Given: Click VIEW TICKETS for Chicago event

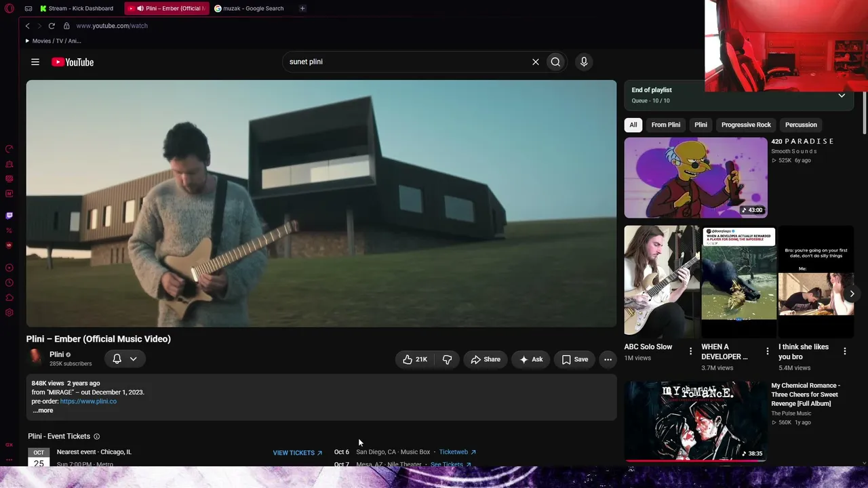Looking at the screenshot, I should pyautogui.click(x=298, y=453).
